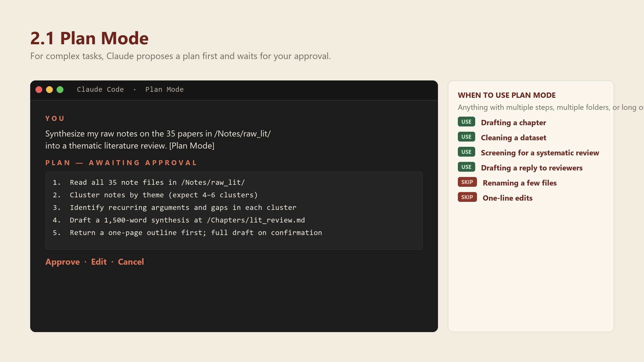Click USE badge next to Drafting a reply to reviewers
644x362 pixels.
[x=466, y=167]
